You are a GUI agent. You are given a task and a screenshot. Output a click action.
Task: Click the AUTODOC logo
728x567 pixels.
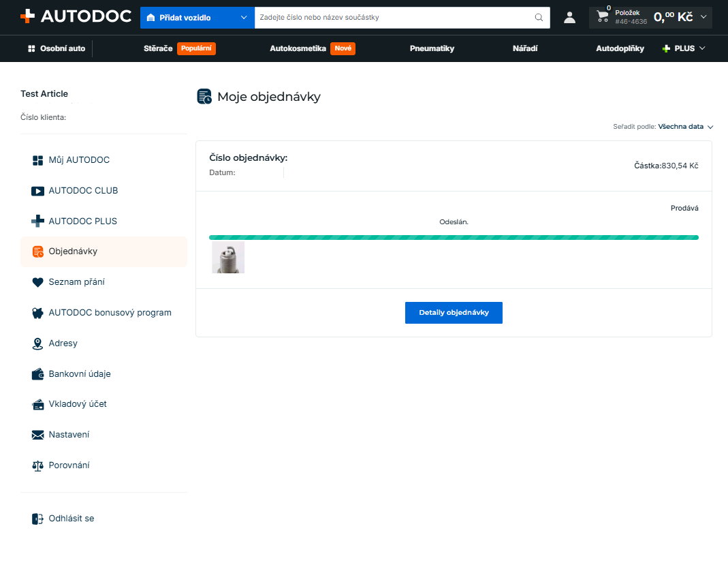76,16
